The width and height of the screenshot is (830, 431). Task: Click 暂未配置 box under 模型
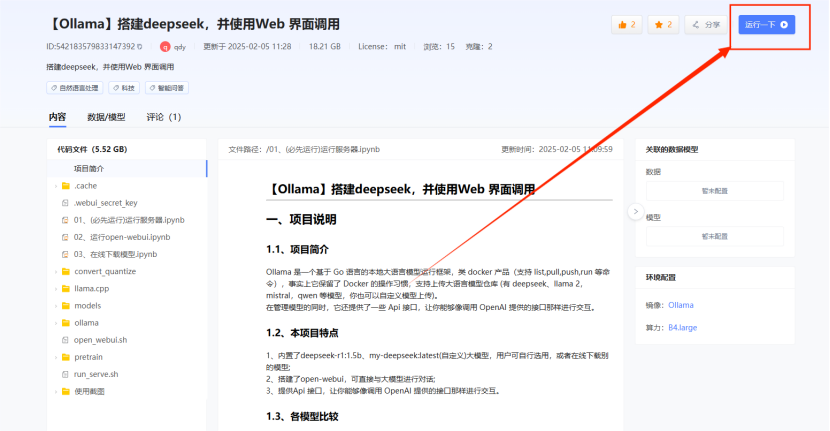[x=715, y=237]
